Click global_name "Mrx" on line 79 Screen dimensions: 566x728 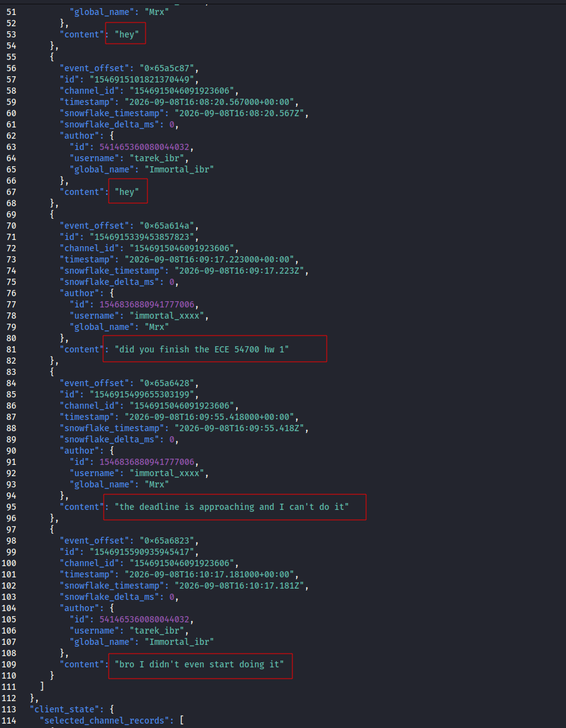tap(157, 327)
